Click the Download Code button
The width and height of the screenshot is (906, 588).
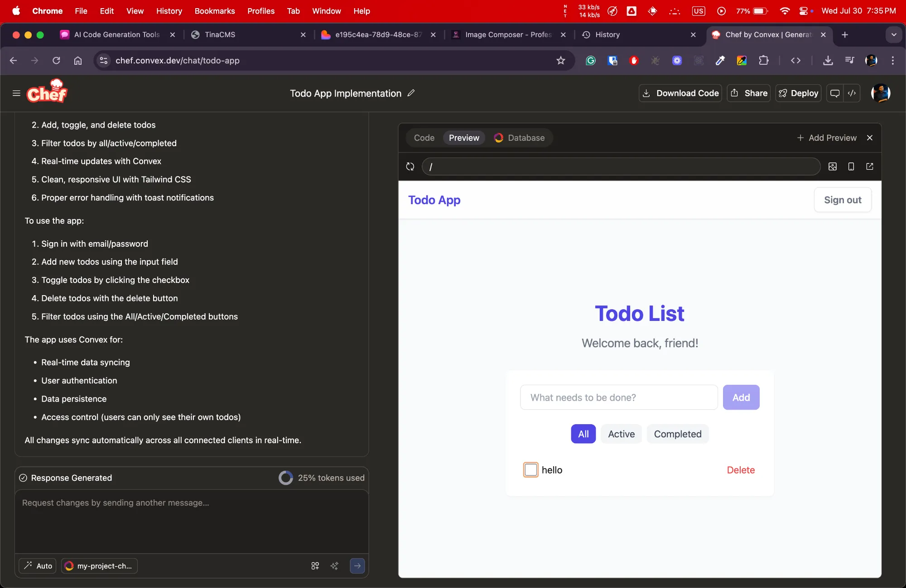(680, 93)
